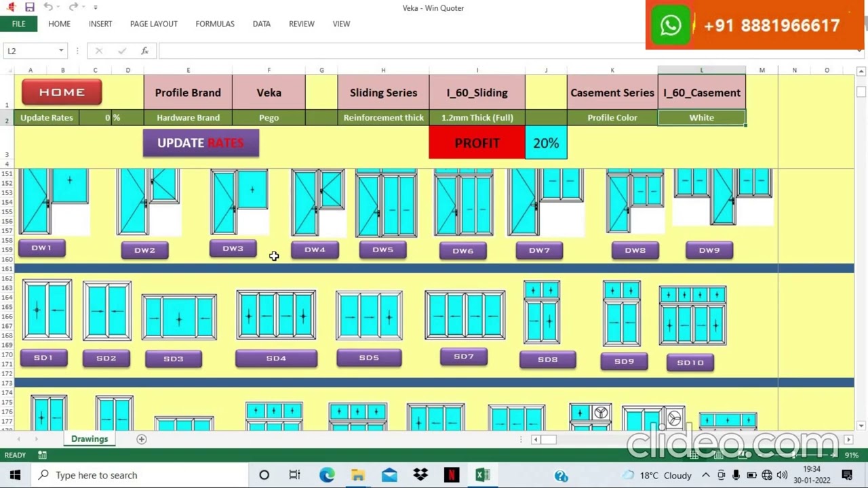This screenshot has height=488, width=868.
Task: Click the SD9 sliding design button
Action: (x=625, y=361)
